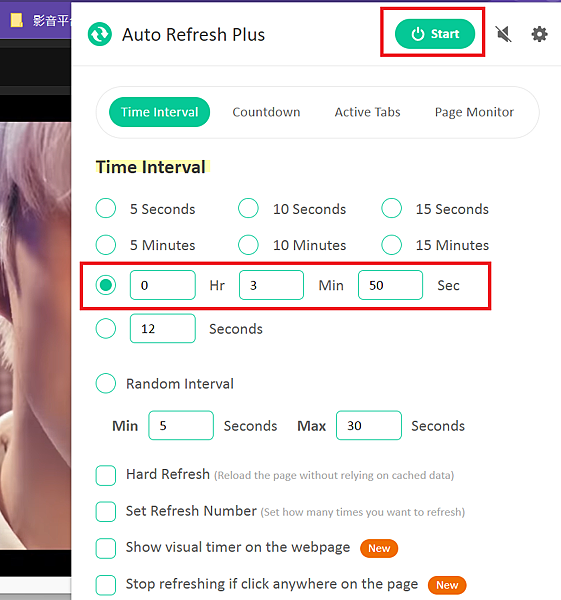Open settings via the gear icon
Viewport: 561px width, 600px height.
click(x=539, y=34)
